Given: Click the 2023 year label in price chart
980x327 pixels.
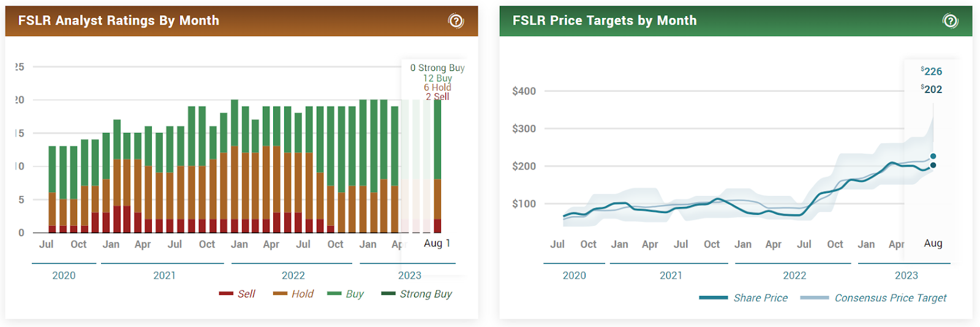Looking at the screenshot, I should click(906, 276).
